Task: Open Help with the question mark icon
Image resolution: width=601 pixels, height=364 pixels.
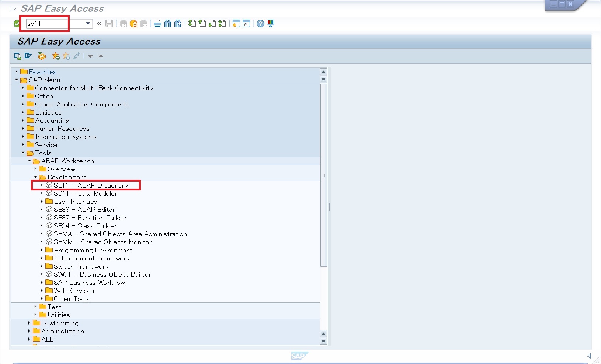Action: (261, 24)
